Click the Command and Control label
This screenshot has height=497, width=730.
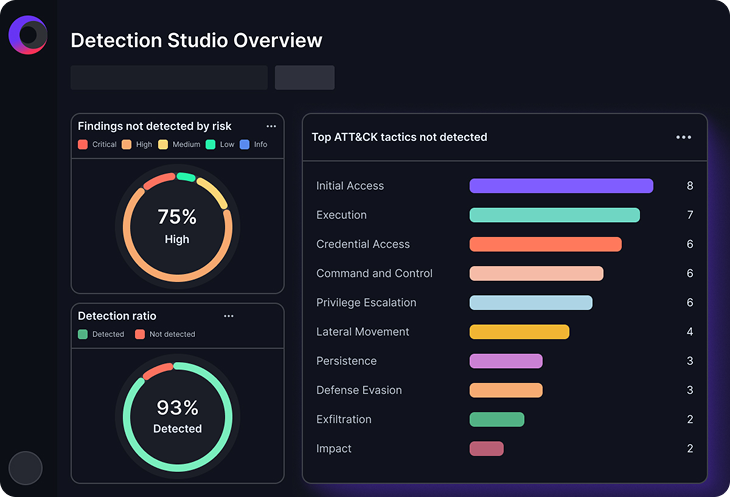coord(374,273)
